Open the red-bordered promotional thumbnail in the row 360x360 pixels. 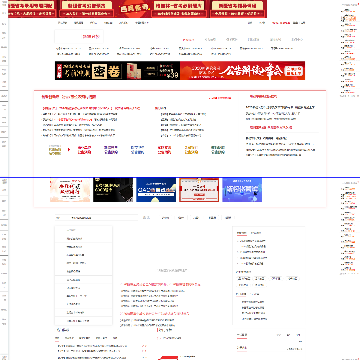199,190
